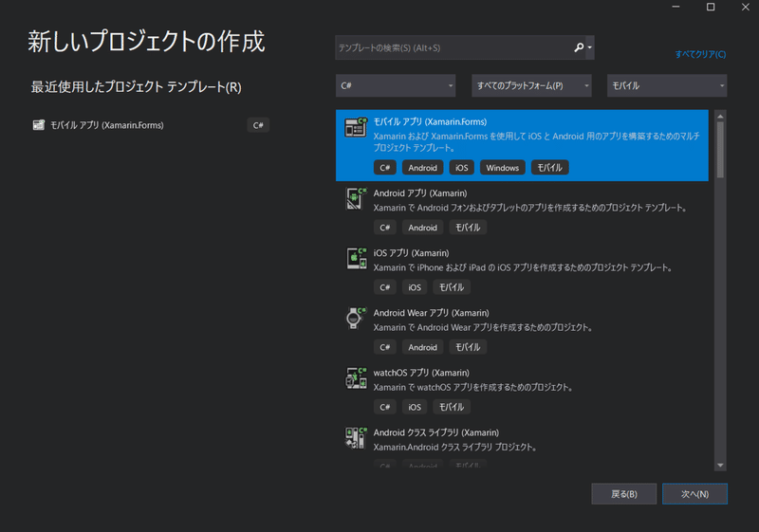
Task: Click C# tag on Xamarin.Forms template
Action: pyautogui.click(x=385, y=168)
